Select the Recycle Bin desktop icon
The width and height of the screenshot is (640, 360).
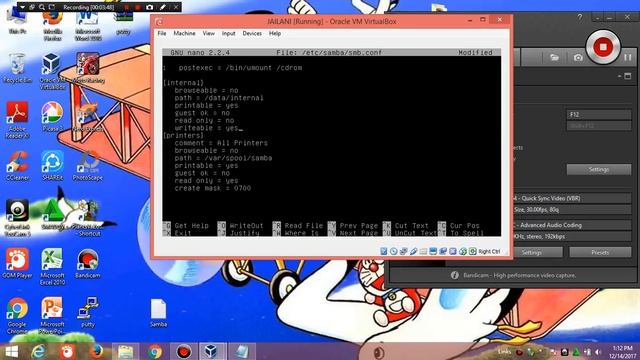(x=17, y=68)
